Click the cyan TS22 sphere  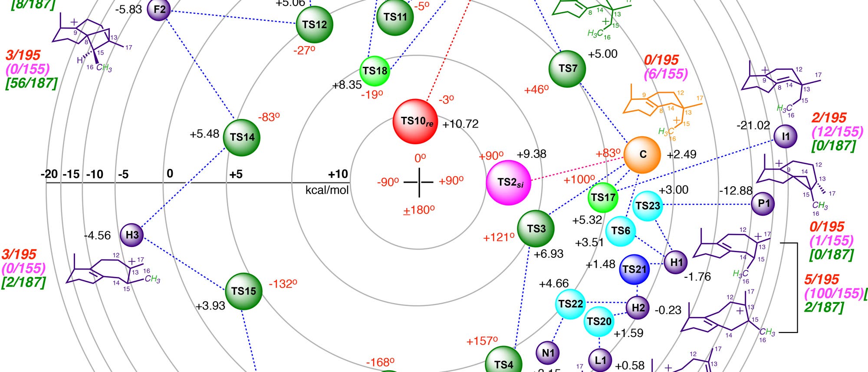(x=571, y=304)
